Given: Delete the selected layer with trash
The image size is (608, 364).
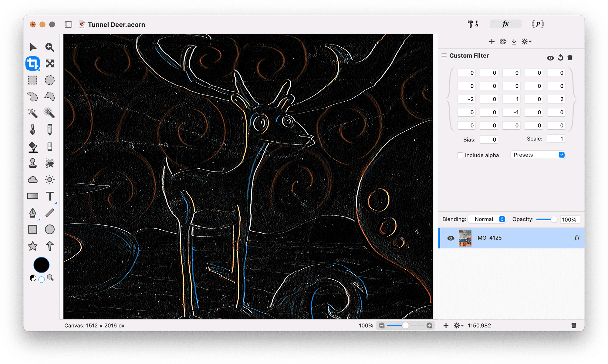Looking at the screenshot, I should coord(574,325).
